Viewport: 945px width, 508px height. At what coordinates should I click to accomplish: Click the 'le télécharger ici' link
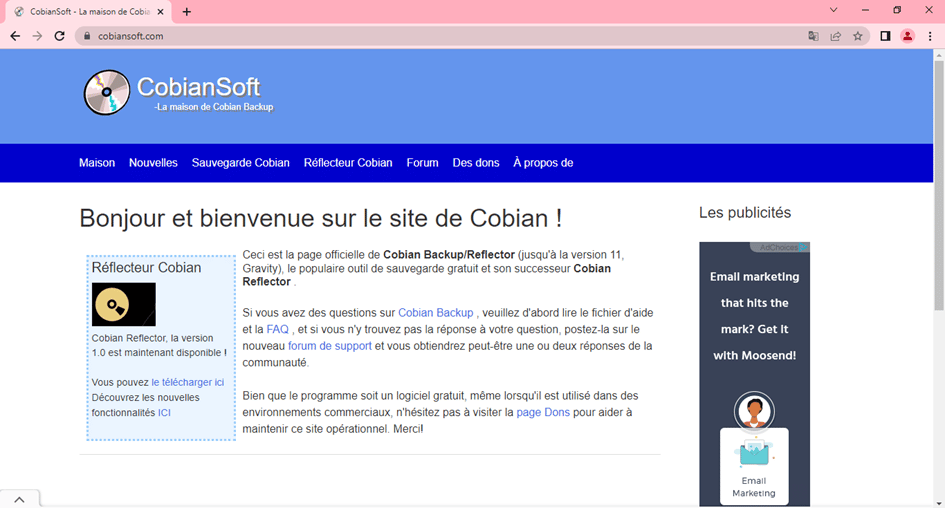click(187, 382)
